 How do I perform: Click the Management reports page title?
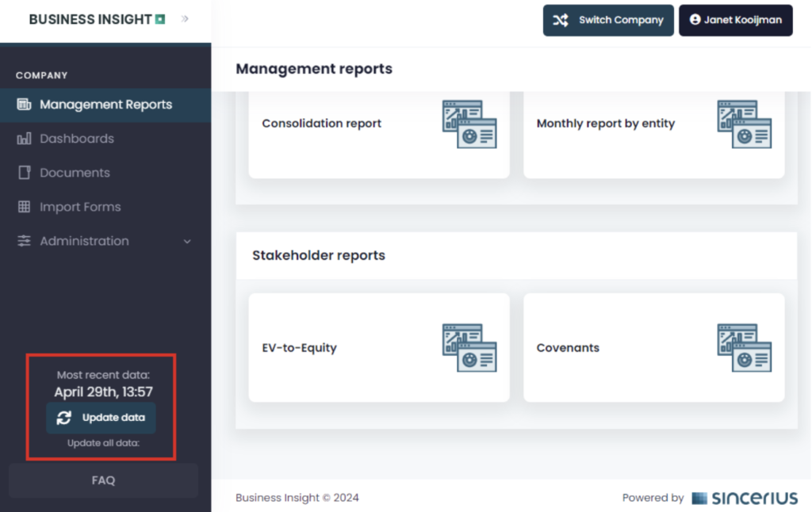pos(314,69)
